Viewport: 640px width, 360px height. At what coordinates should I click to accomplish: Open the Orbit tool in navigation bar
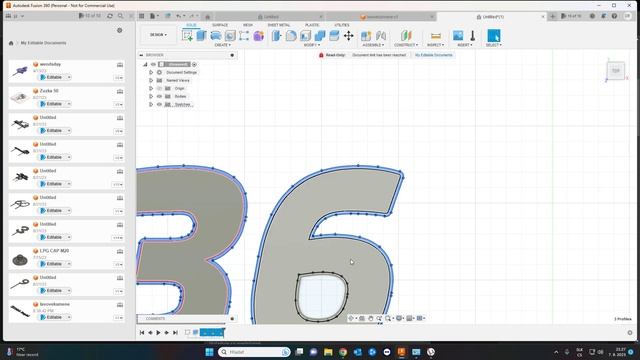(x=351, y=318)
